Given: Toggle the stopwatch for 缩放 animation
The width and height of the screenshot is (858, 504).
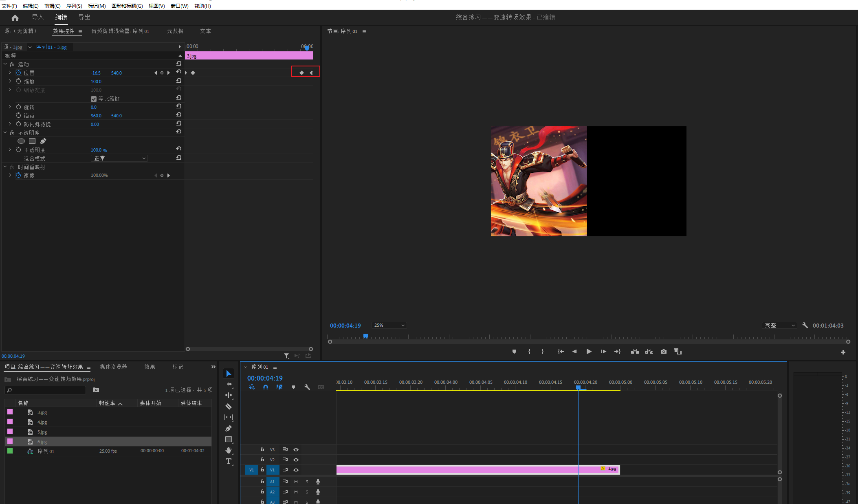Looking at the screenshot, I should pyautogui.click(x=19, y=81).
